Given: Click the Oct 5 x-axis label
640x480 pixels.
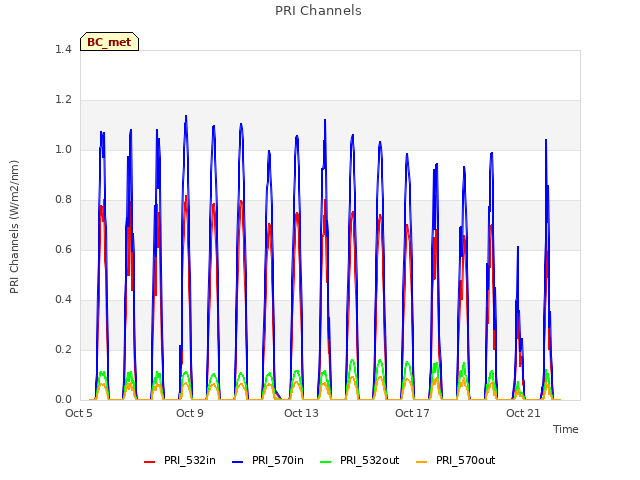Looking at the screenshot, I should click(79, 413).
